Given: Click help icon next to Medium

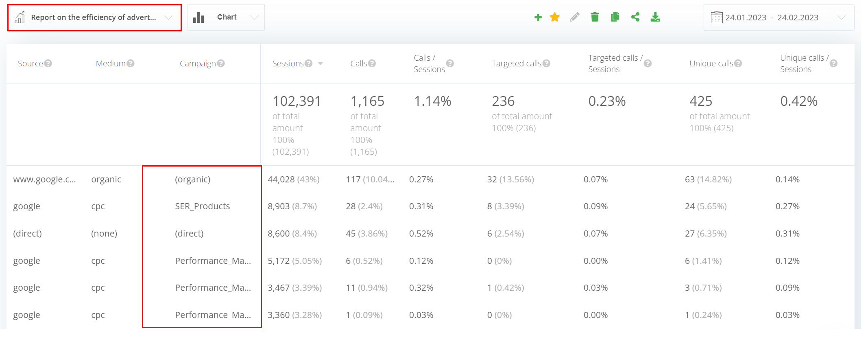Looking at the screenshot, I should coord(130,64).
